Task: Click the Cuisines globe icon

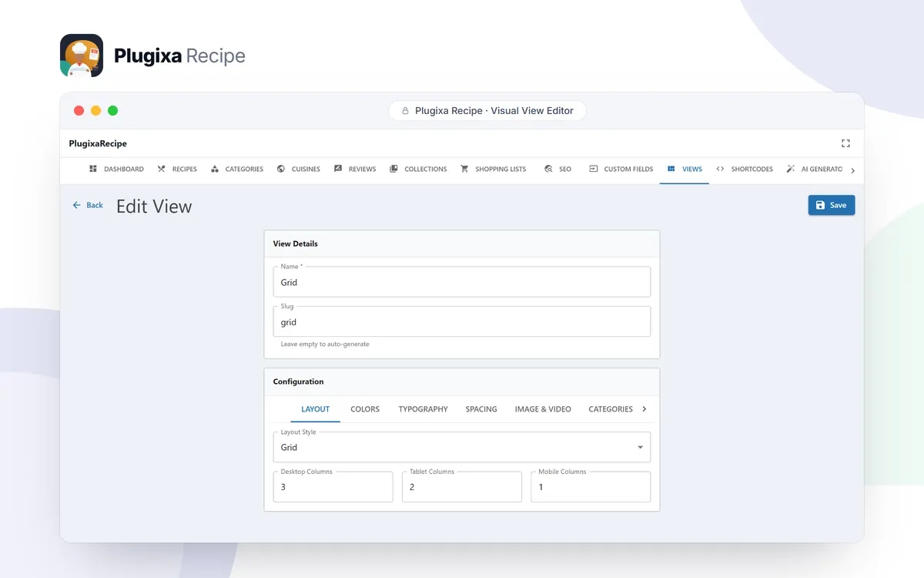Action: tap(281, 169)
